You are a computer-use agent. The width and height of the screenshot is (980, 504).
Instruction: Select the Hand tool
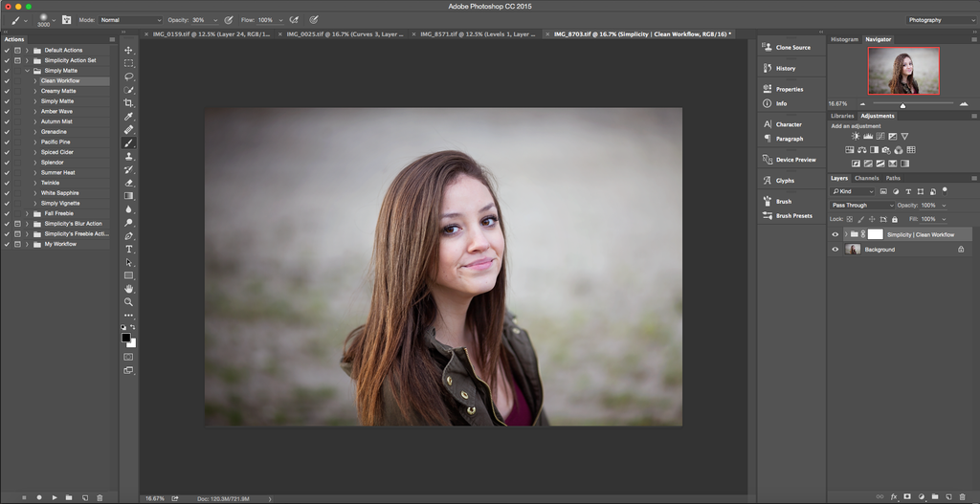coord(129,288)
